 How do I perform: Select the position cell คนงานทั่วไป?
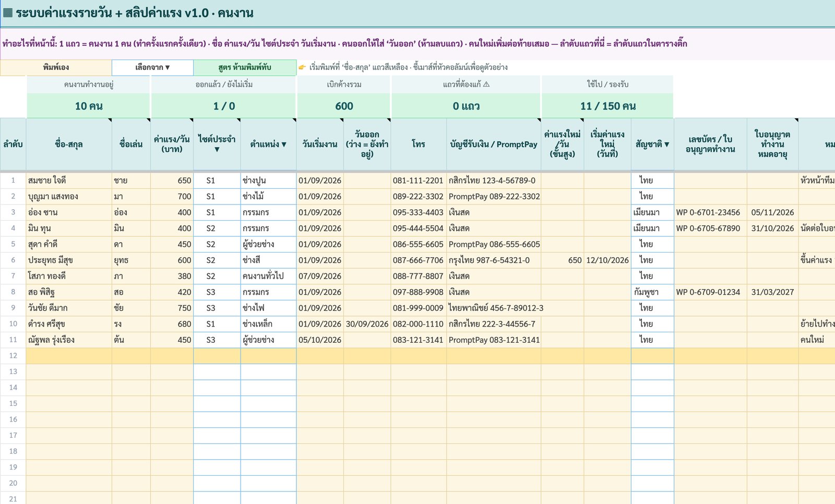click(268, 276)
